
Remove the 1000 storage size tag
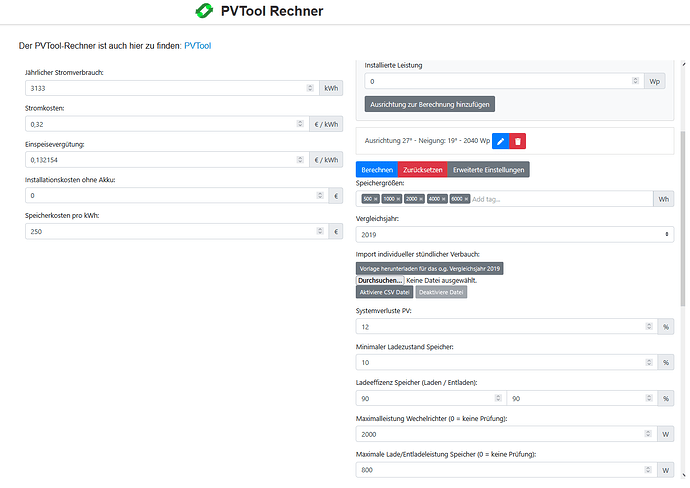click(398, 199)
